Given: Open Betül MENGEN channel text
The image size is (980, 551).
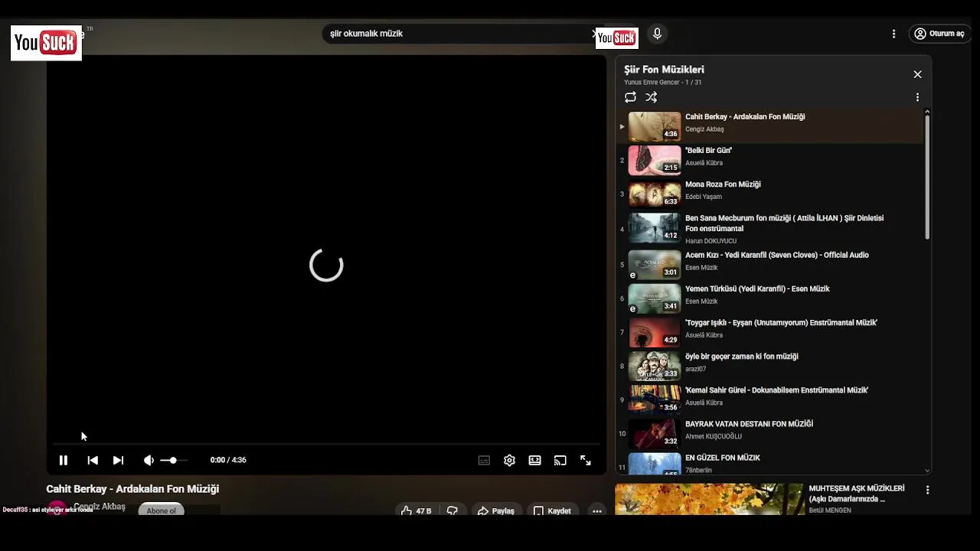Looking at the screenshot, I should pos(830,510).
